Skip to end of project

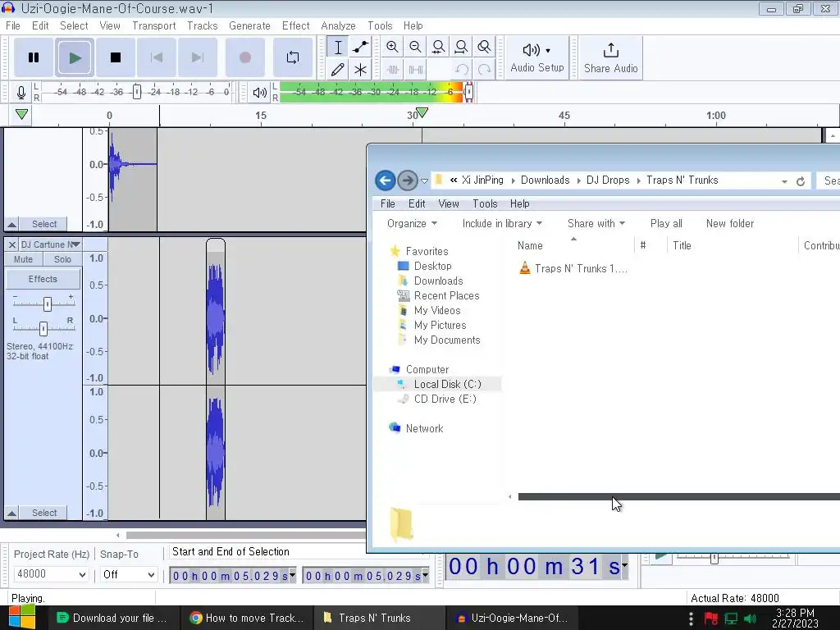pos(197,57)
